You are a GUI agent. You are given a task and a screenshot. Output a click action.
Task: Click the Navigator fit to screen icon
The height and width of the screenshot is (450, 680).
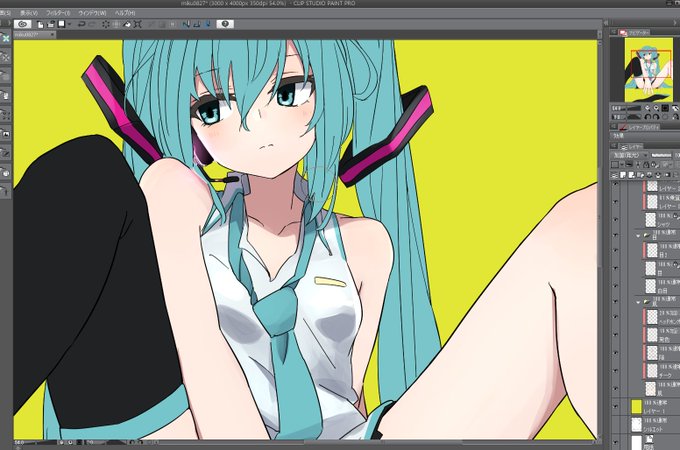click(675, 108)
